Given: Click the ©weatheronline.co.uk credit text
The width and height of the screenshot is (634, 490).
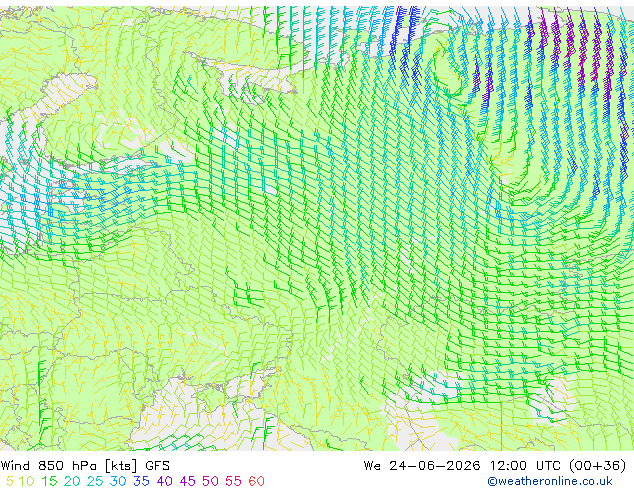Looking at the screenshot, I should click(550, 481).
